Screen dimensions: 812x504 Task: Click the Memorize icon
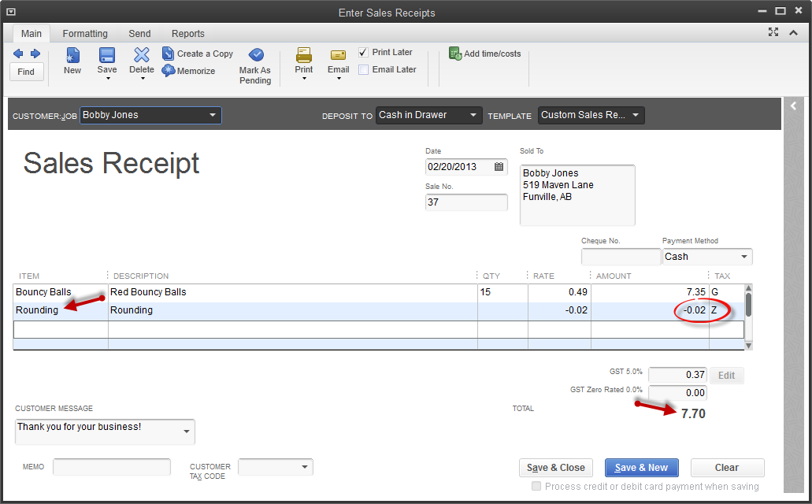tap(169, 71)
